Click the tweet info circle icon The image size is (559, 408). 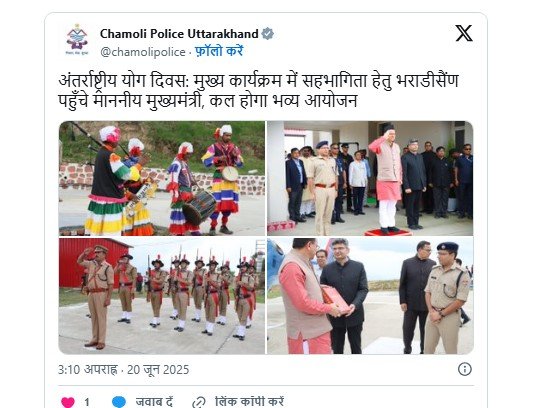coord(465,369)
